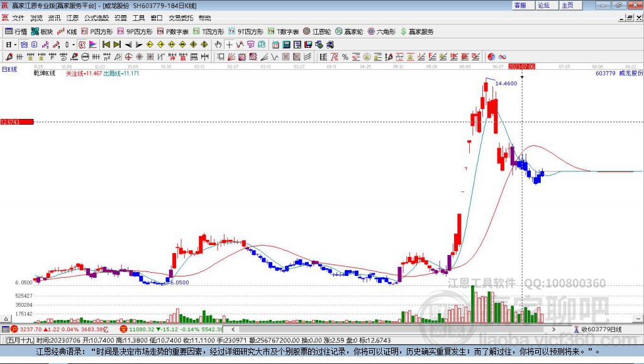The width and height of the screenshot is (644, 364).
Task: Click the calendar icon in toolbar
Action: click(x=275, y=45)
